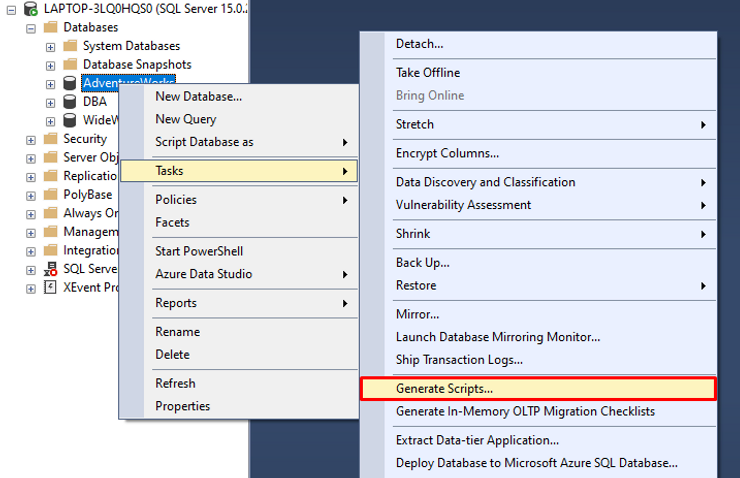
Task: Open Vulnerability Assessment submenu
Action: tap(538, 205)
